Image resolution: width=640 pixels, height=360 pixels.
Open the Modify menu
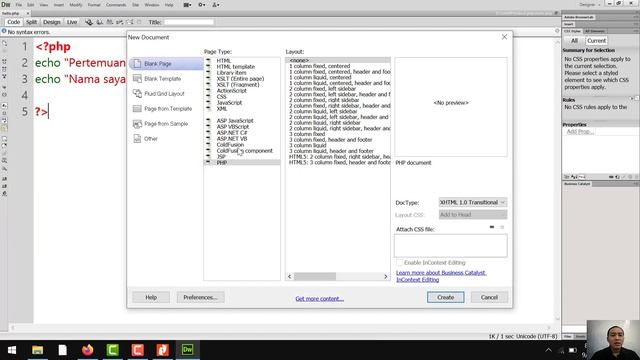pyautogui.click(x=76, y=5)
